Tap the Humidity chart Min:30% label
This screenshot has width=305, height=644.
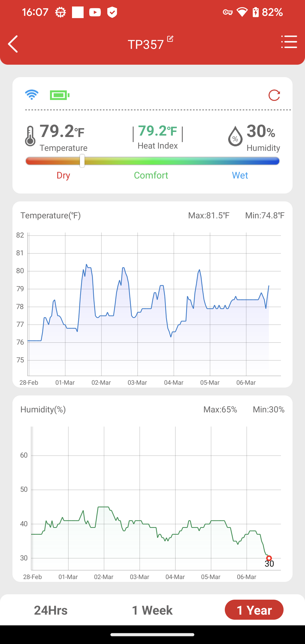click(x=269, y=410)
